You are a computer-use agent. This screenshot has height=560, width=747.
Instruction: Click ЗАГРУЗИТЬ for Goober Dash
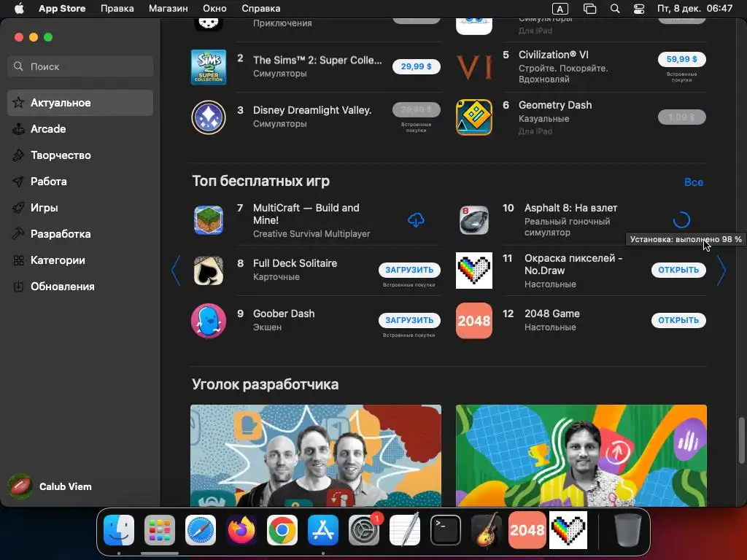(x=409, y=321)
